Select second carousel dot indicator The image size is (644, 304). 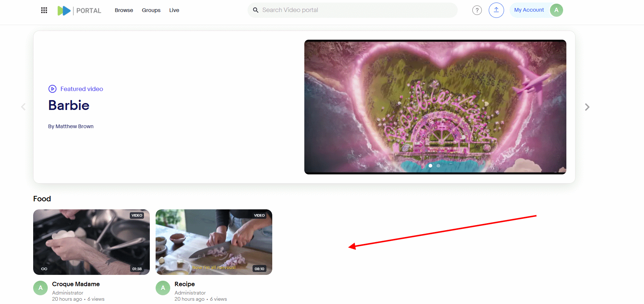tap(438, 166)
